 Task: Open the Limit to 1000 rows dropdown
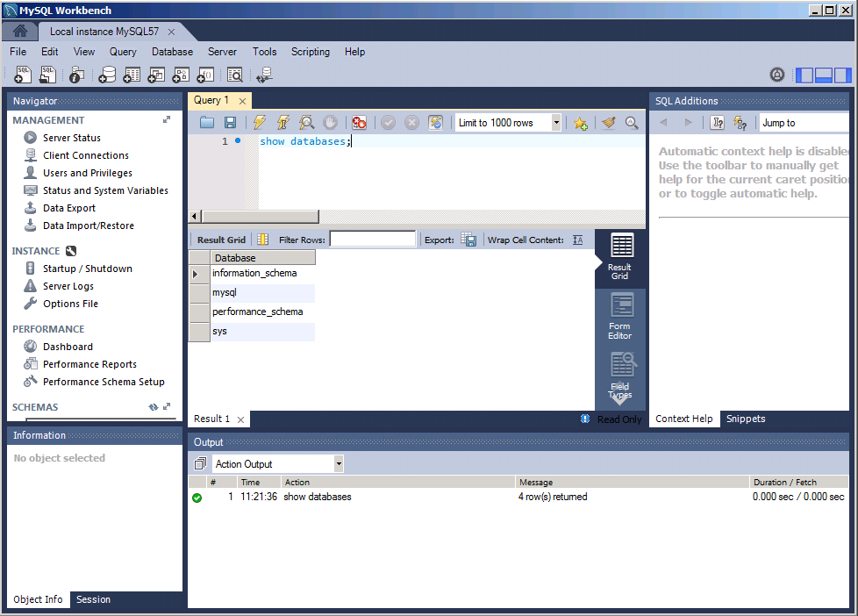tap(556, 123)
